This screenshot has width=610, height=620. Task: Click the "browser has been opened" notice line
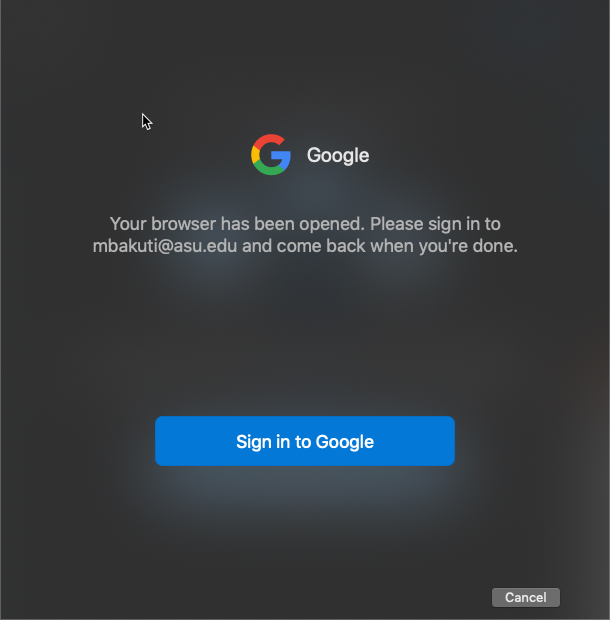237,224
